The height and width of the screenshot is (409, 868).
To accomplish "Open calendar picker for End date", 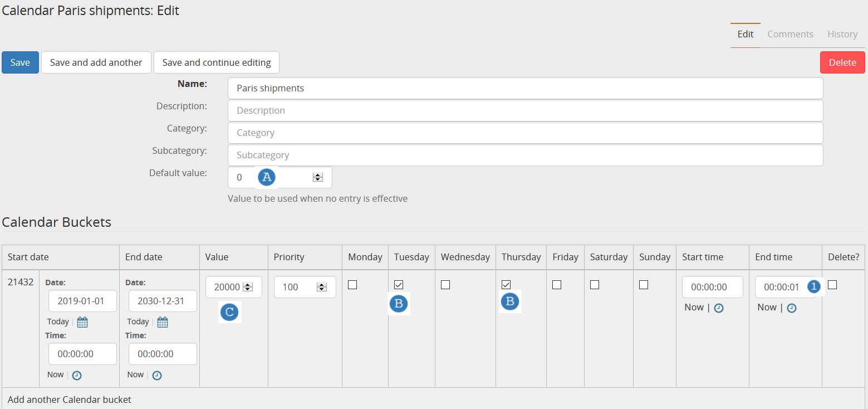I will click(x=163, y=322).
